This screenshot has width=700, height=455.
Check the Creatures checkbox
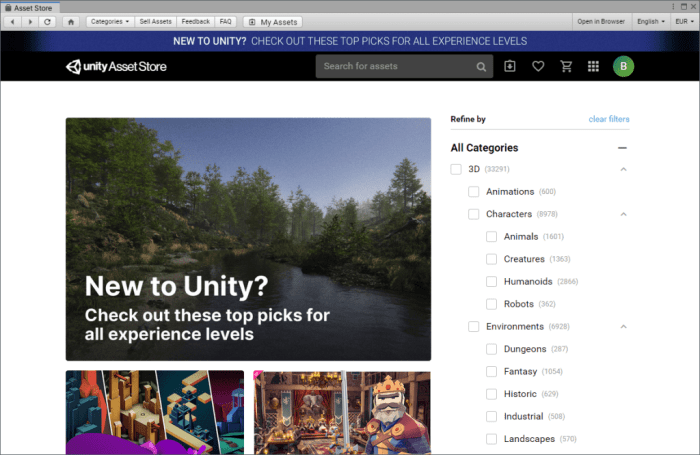492,259
